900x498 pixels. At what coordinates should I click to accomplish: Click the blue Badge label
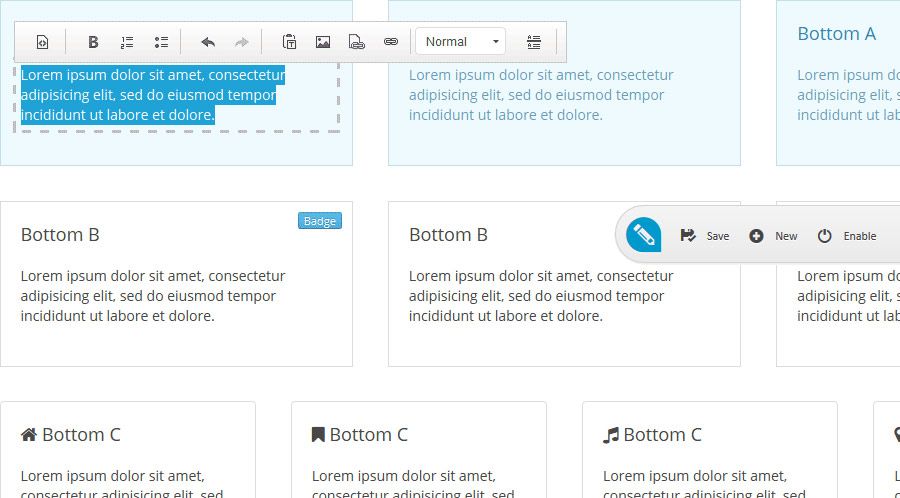pos(320,221)
